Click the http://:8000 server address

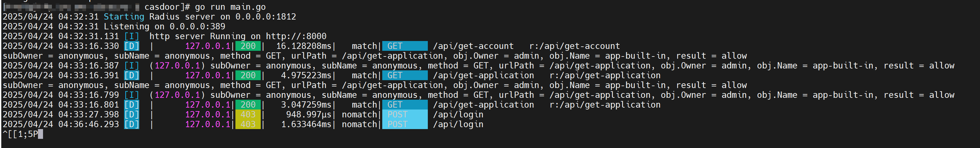pos(296,36)
